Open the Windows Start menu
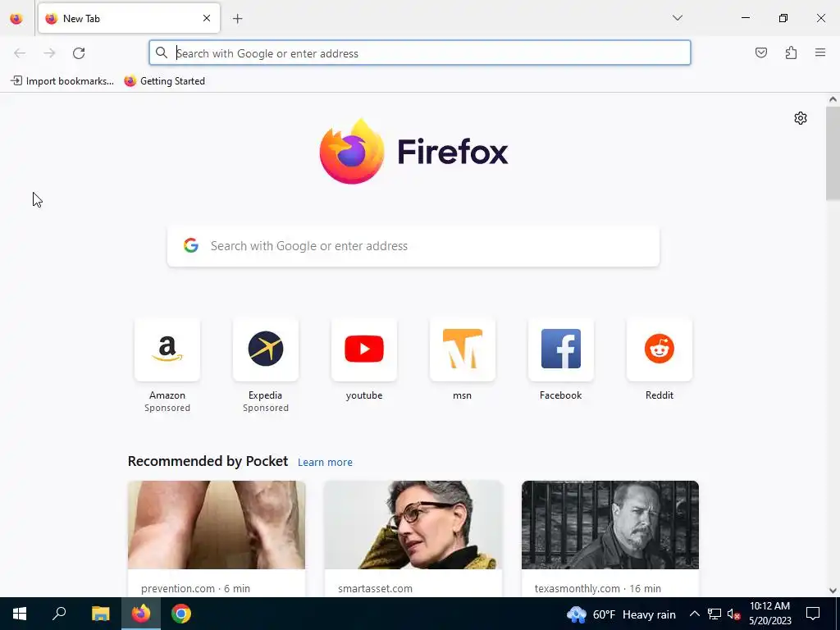This screenshot has height=630, width=840. click(x=20, y=614)
